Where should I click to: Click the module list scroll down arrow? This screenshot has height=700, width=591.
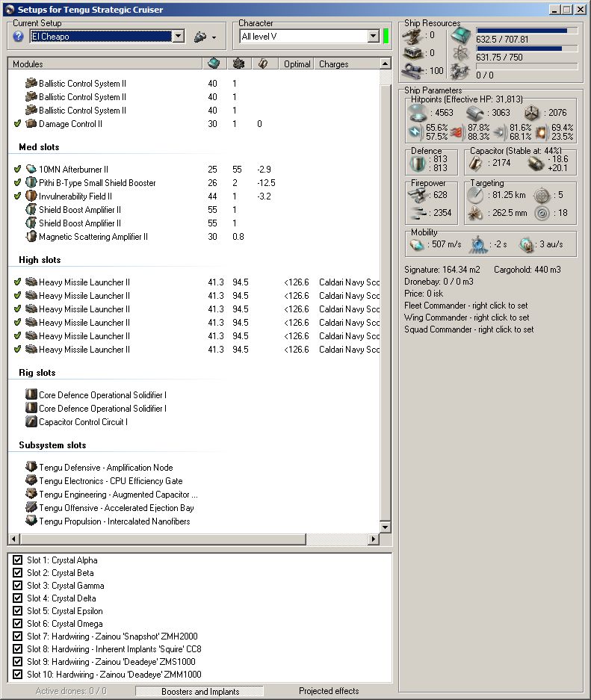click(x=386, y=527)
